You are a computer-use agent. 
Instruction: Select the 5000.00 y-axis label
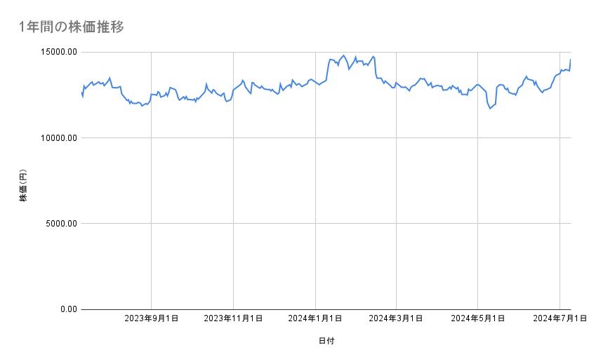(x=60, y=224)
